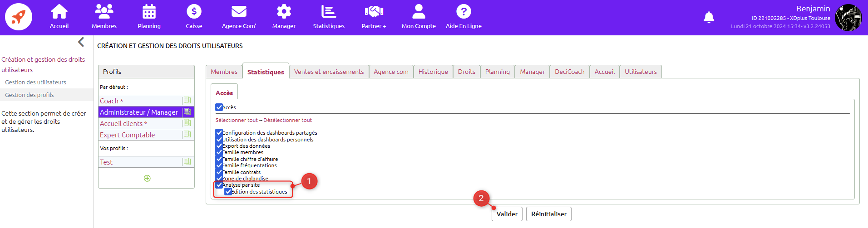Open the Manager gear icon
The width and height of the screenshot is (868, 228).
(x=284, y=12)
